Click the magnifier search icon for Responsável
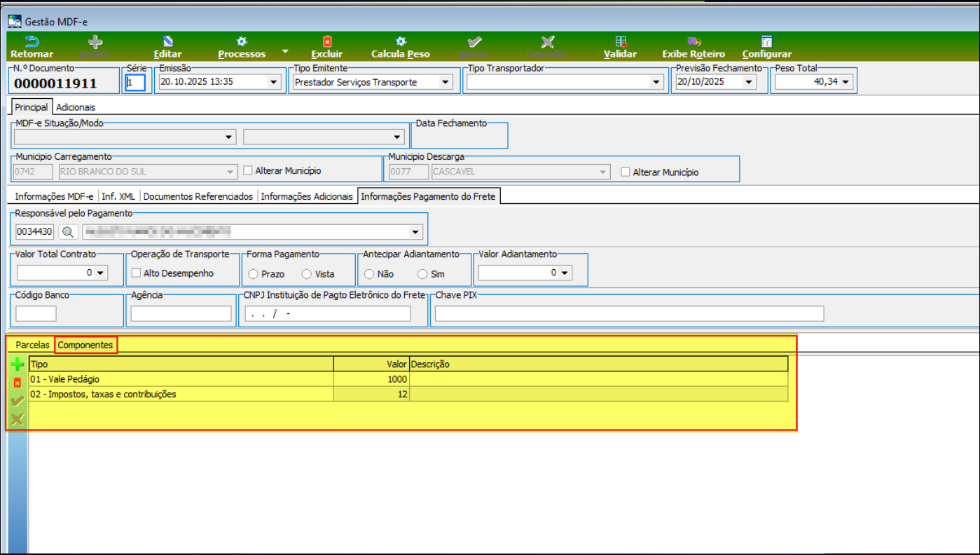The image size is (980, 555). (x=67, y=232)
